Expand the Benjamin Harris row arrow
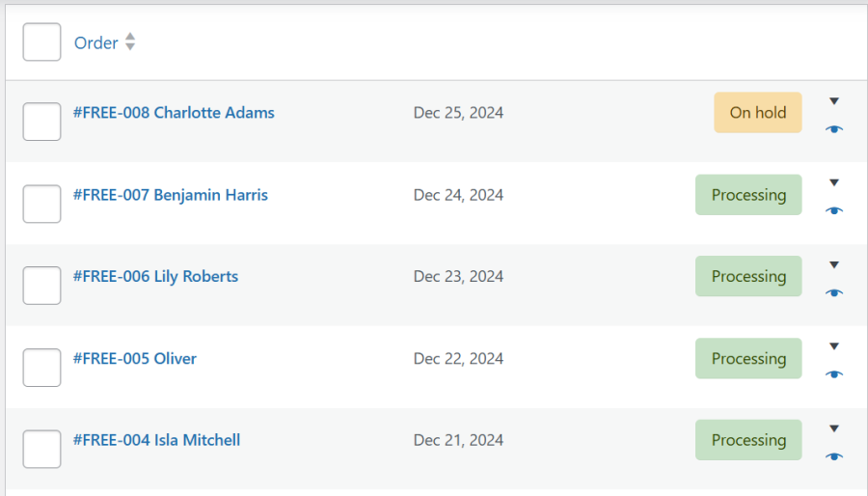Screen dimensions: 868x496 pos(834,182)
